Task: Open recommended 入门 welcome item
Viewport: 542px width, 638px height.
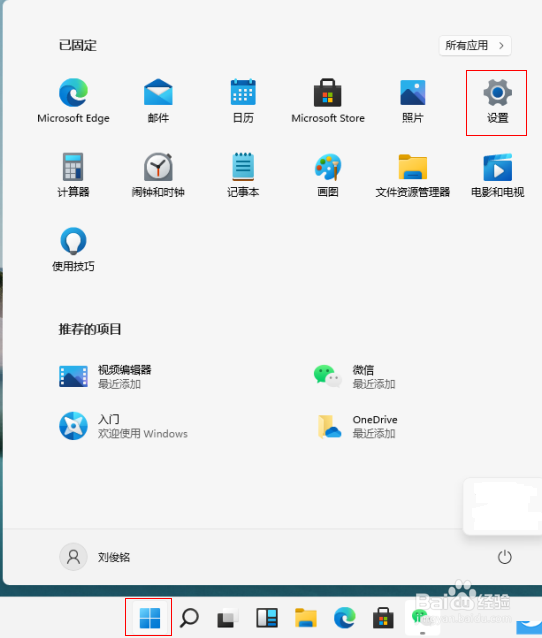Action: (x=123, y=426)
